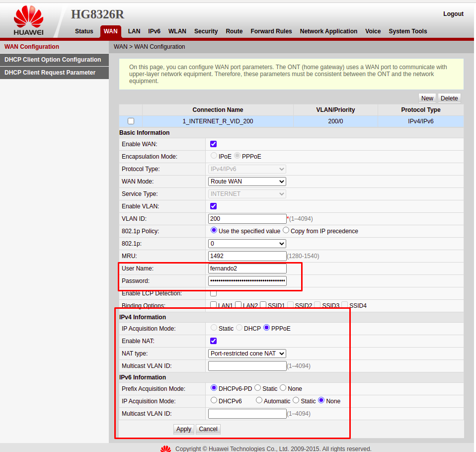
Task: Toggle the Enable NAT checkbox
Action: click(x=214, y=341)
